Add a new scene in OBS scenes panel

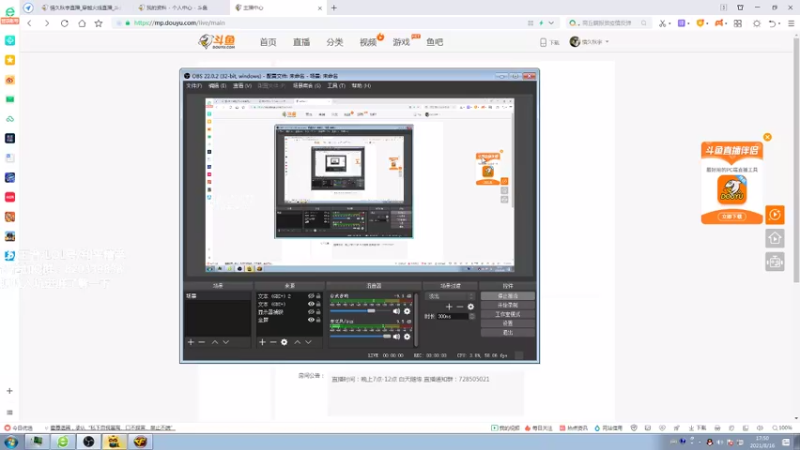tap(191, 342)
